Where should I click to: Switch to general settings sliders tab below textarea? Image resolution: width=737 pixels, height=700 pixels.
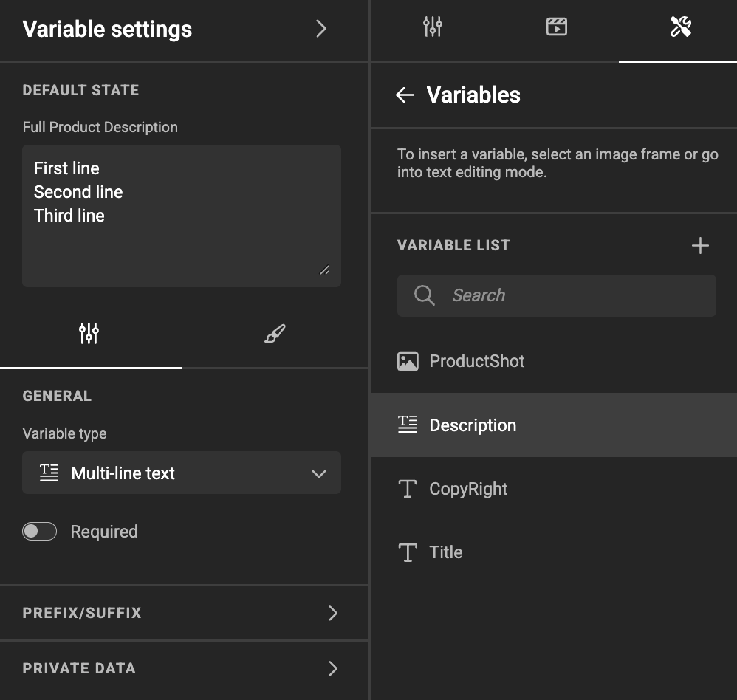(x=89, y=333)
